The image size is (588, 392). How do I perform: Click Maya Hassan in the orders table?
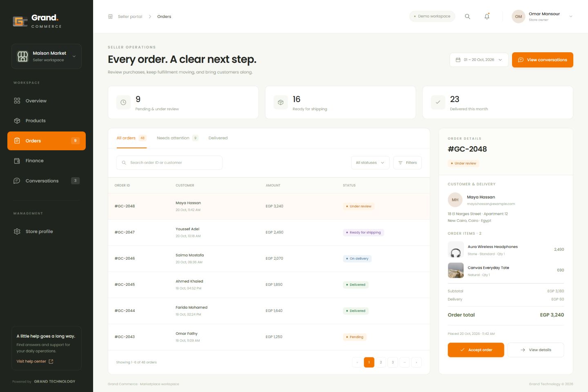(188, 203)
